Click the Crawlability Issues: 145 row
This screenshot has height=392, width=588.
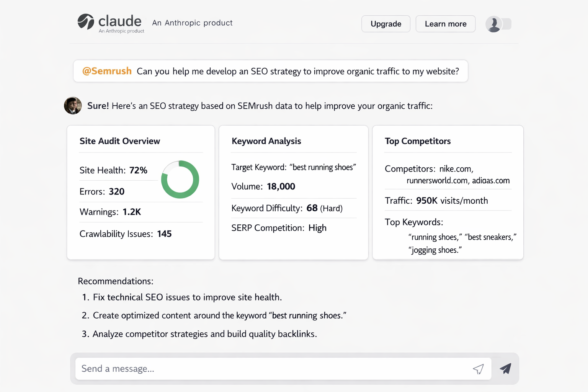point(126,234)
